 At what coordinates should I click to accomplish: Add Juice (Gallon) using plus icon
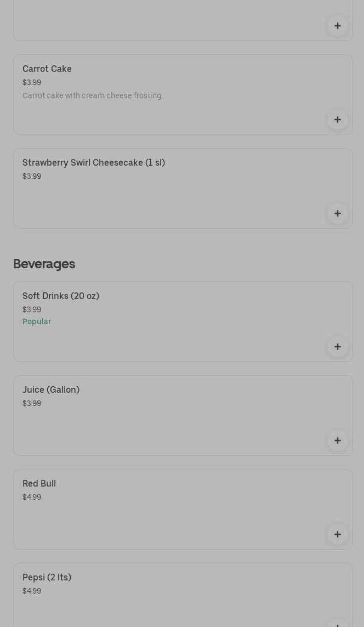pyautogui.click(x=338, y=440)
